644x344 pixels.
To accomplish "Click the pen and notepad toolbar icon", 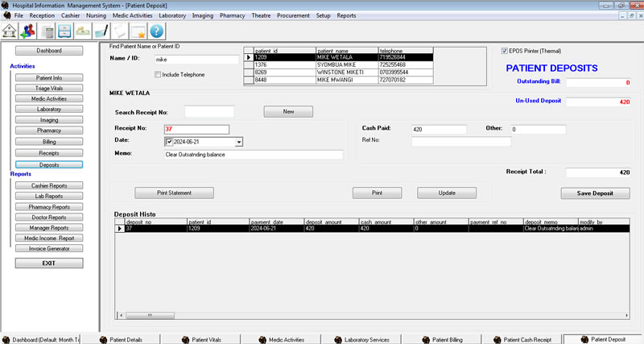I will pos(101,31).
